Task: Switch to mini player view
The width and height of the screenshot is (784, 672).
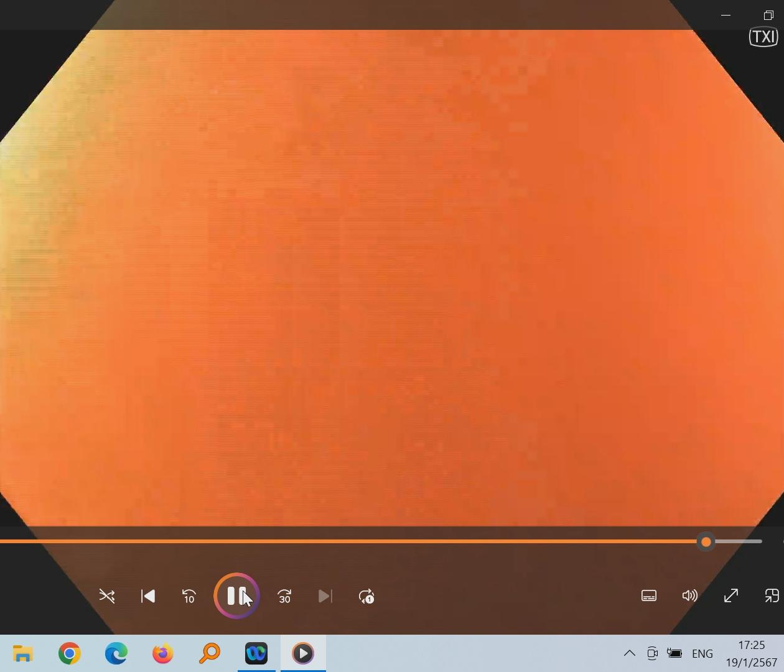Action: pyautogui.click(x=772, y=596)
